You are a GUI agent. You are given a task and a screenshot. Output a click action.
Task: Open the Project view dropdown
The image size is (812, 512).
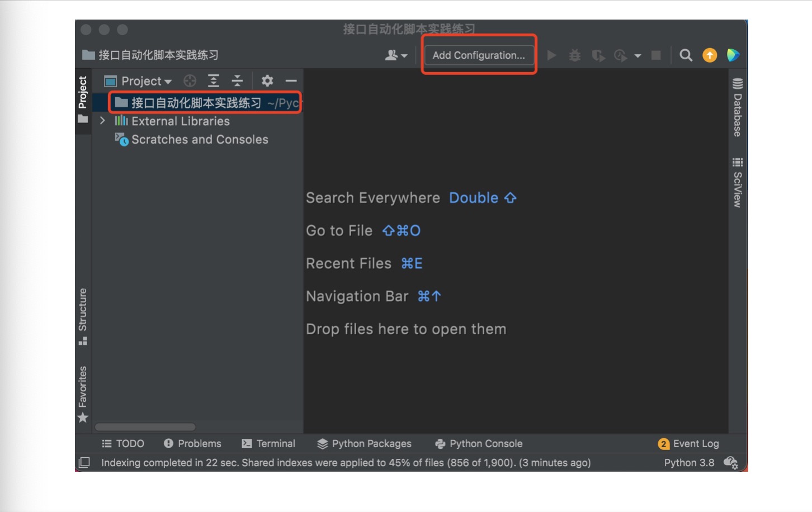pyautogui.click(x=138, y=81)
